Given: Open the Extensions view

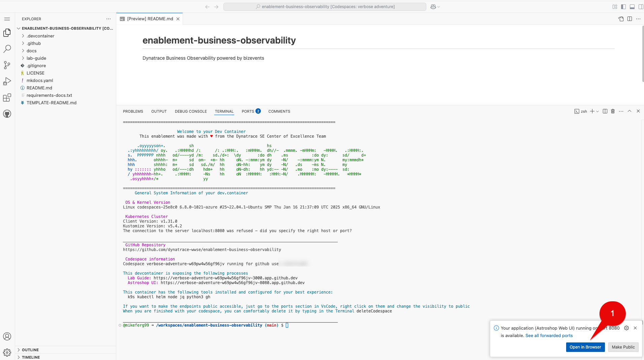Looking at the screenshot, I should (x=7, y=98).
